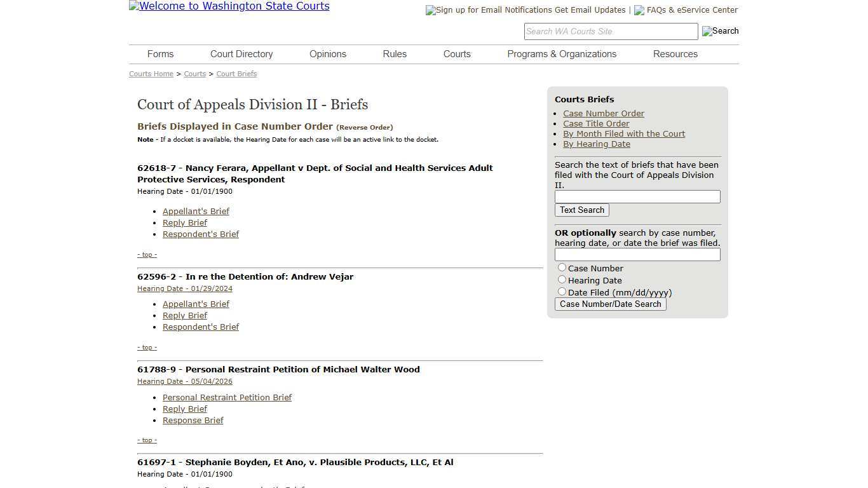Select the Hearing Date radio option
This screenshot has width=868, height=488.
pyautogui.click(x=562, y=279)
